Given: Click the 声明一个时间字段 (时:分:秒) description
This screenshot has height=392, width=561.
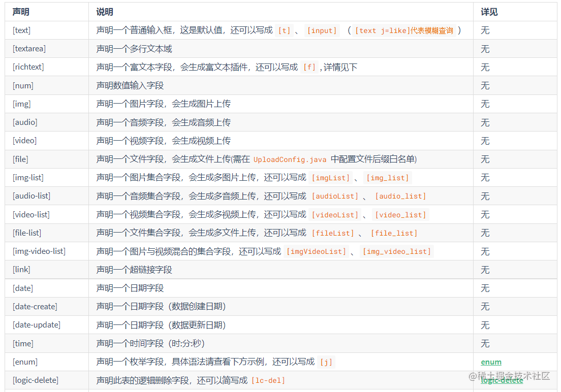Looking at the screenshot, I should pos(150,343).
